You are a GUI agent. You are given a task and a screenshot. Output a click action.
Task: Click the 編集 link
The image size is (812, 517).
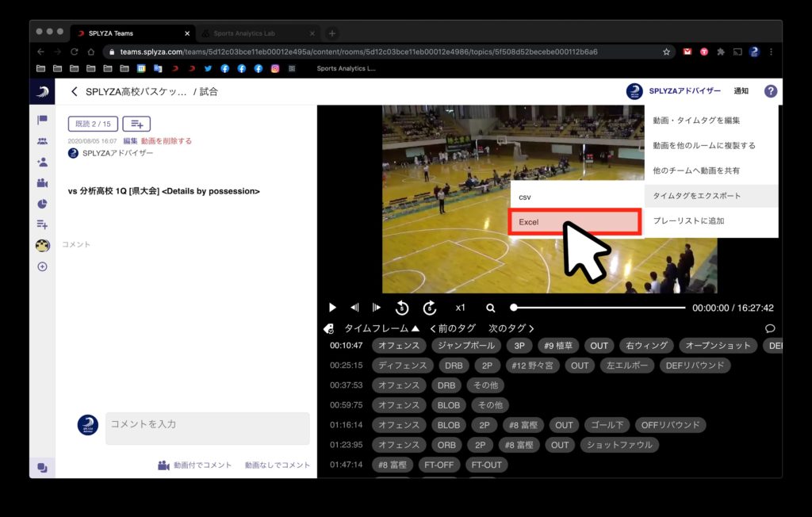tap(130, 141)
